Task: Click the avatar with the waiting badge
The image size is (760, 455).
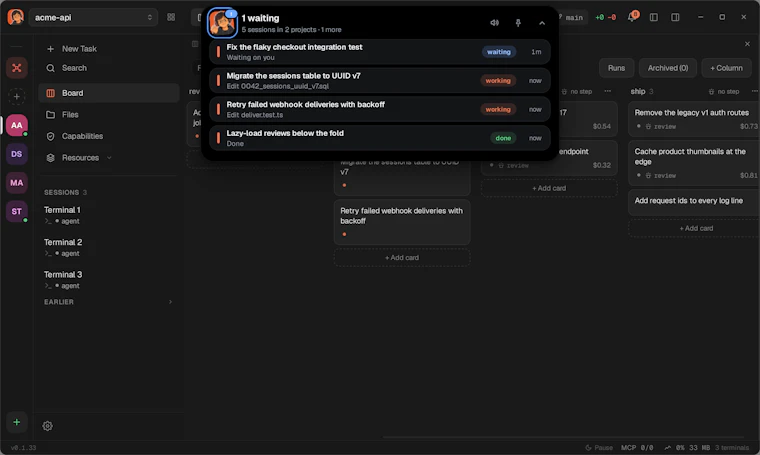Action: pyautogui.click(x=222, y=22)
